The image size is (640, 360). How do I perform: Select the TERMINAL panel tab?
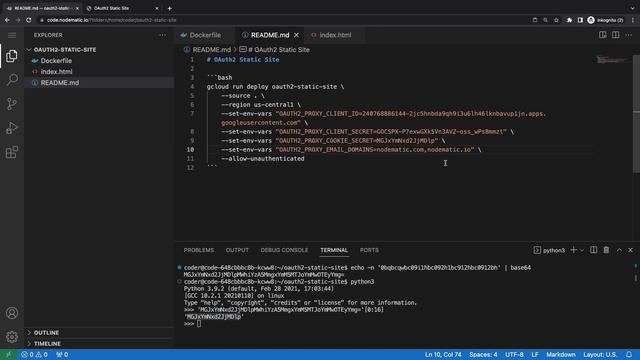pos(334,250)
